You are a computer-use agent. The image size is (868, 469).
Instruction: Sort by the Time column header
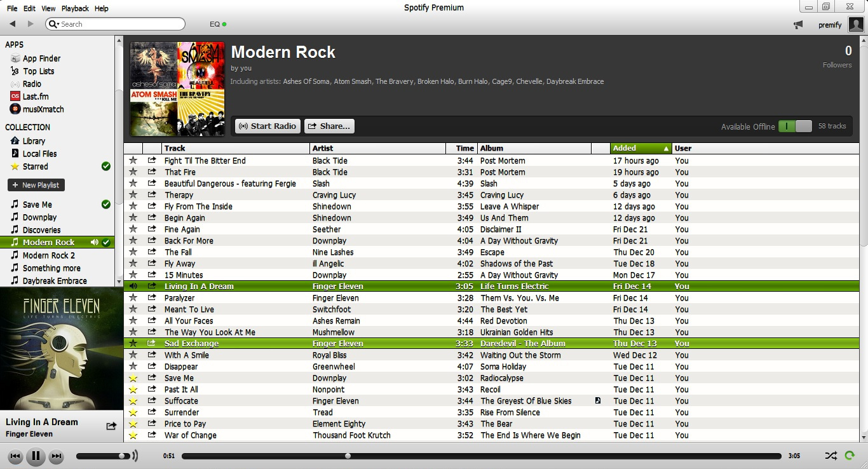[x=462, y=148]
